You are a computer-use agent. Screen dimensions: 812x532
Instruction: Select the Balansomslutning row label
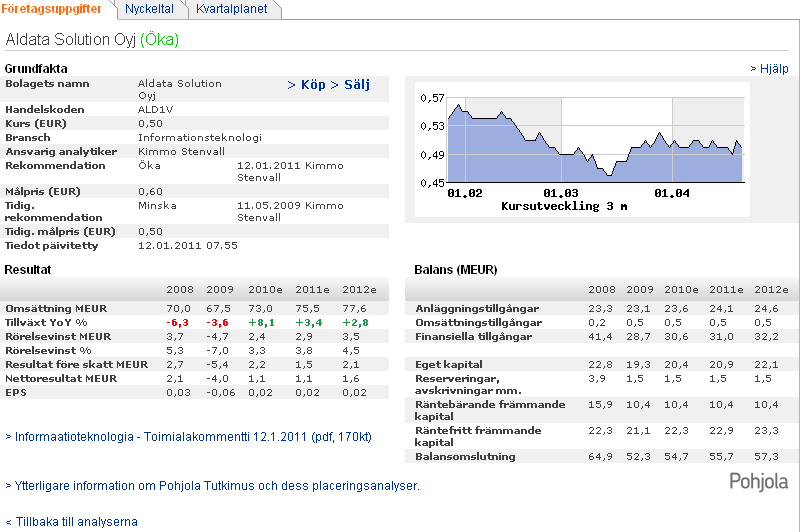click(465, 456)
